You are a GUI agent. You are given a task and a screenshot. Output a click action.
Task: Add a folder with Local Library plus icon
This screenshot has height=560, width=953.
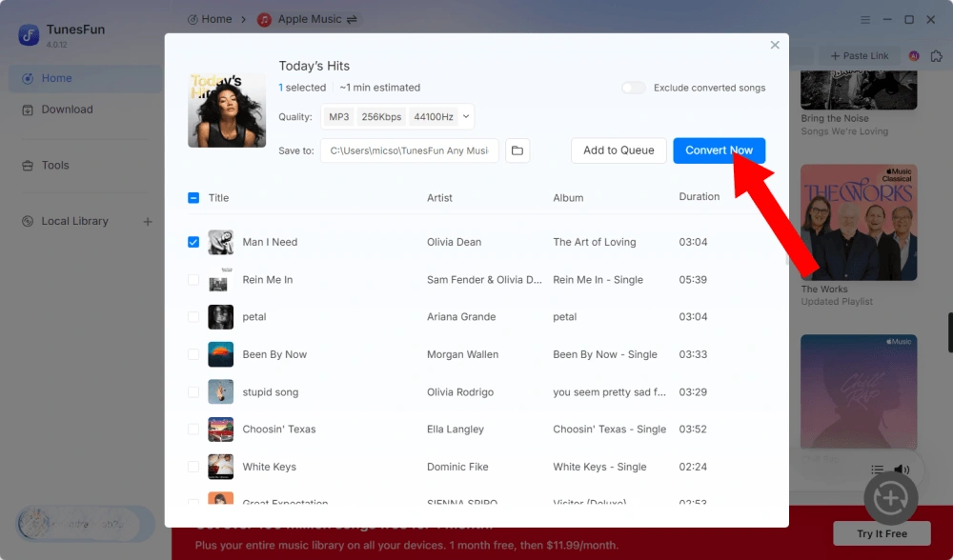[148, 222]
